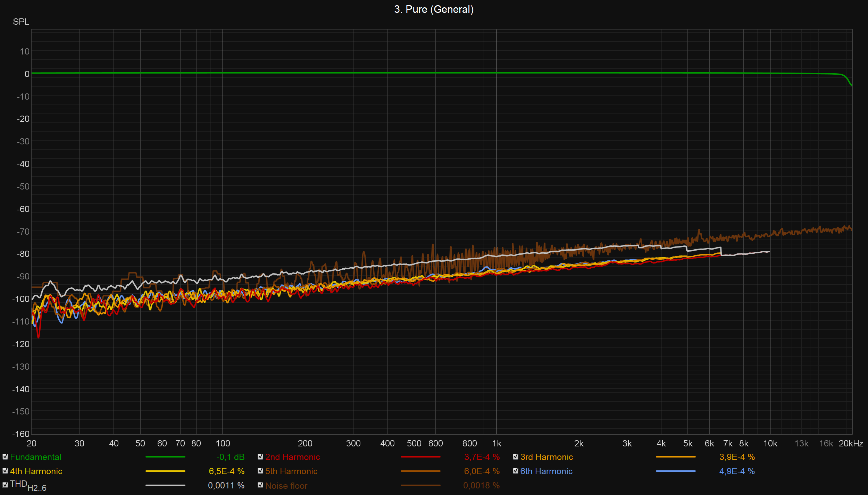868x495 pixels.
Task: Hide the 4th Harmonic trace checkbox
Action: 5,471
